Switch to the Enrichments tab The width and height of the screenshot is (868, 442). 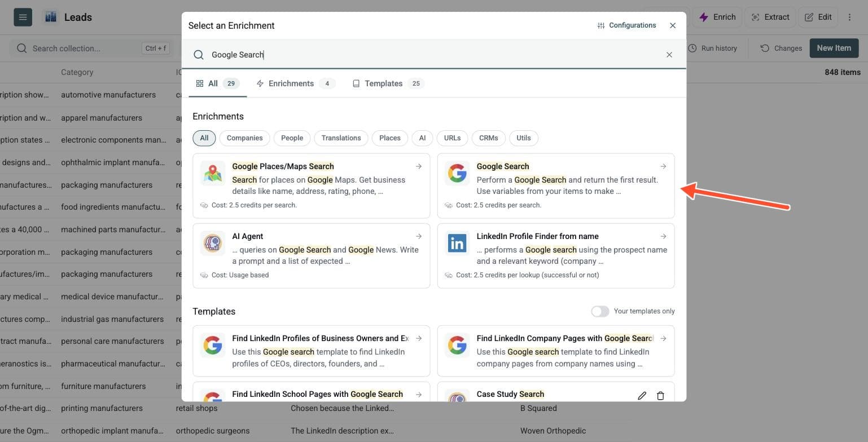click(x=296, y=83)
